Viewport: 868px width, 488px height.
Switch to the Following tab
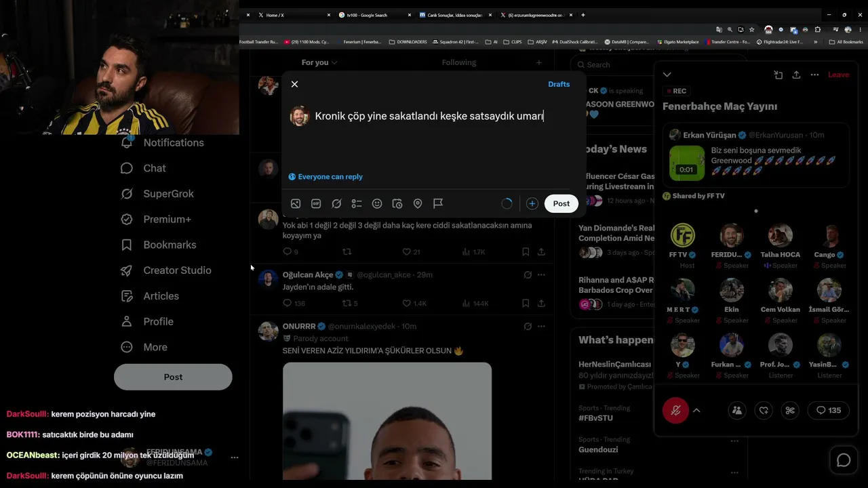click(x=459, y=62)
